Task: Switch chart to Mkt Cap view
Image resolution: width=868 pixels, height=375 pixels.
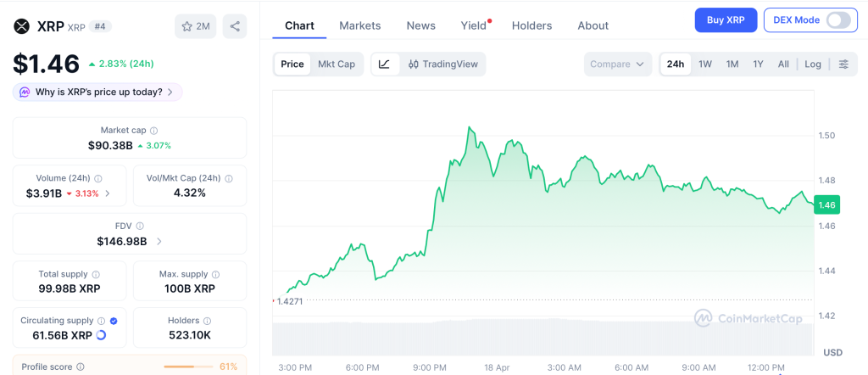Action: pos(337,64)
